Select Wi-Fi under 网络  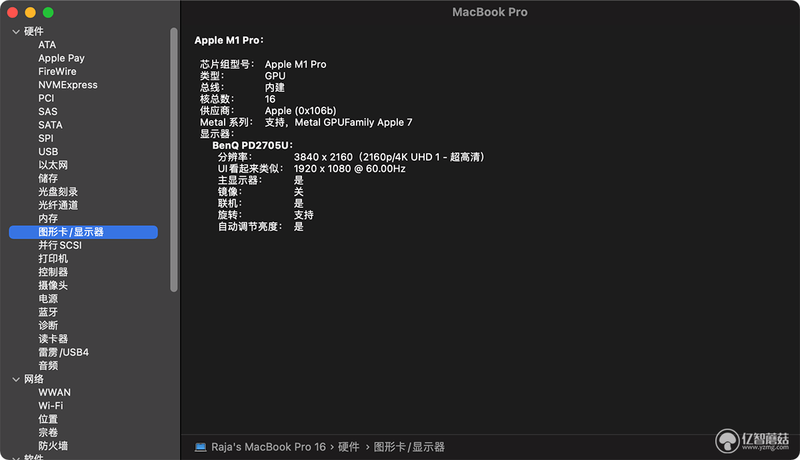[51, 406]
